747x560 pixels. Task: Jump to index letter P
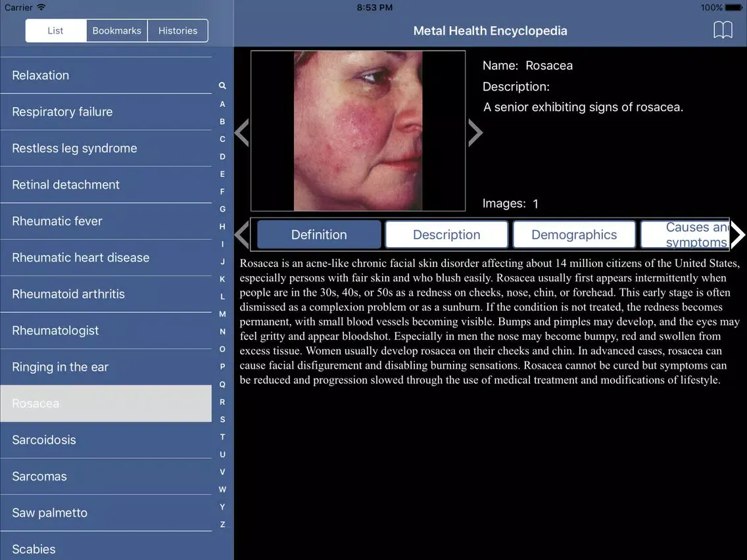click(x=222, y=367)
